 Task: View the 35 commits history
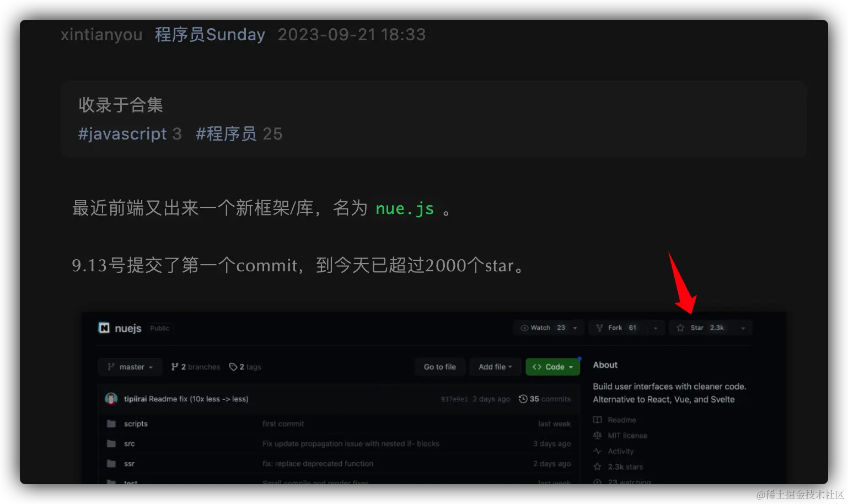[545, 399]
